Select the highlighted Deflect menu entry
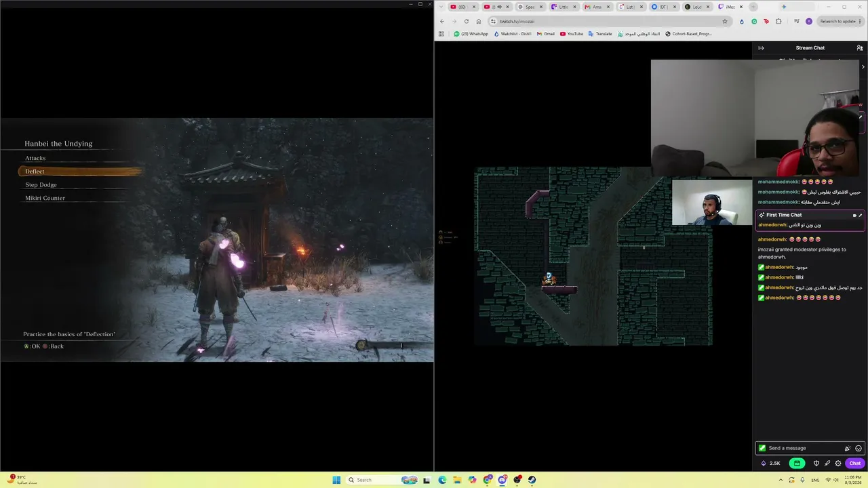Screen dimensions: 868x488 point(80,171)
